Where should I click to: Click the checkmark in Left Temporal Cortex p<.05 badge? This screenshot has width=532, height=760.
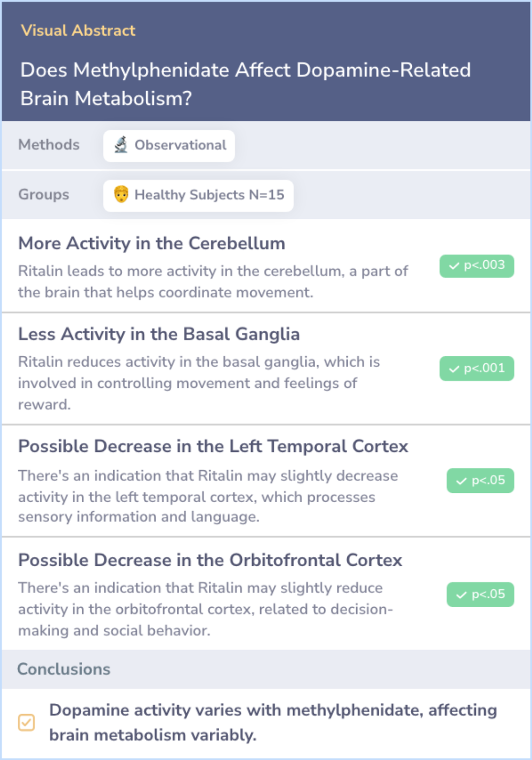click(462, 481)
